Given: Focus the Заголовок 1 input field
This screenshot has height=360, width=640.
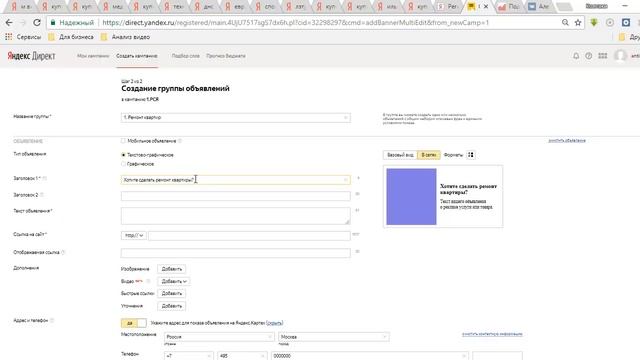Looking at the screenshot, I should tap(236, 180).
